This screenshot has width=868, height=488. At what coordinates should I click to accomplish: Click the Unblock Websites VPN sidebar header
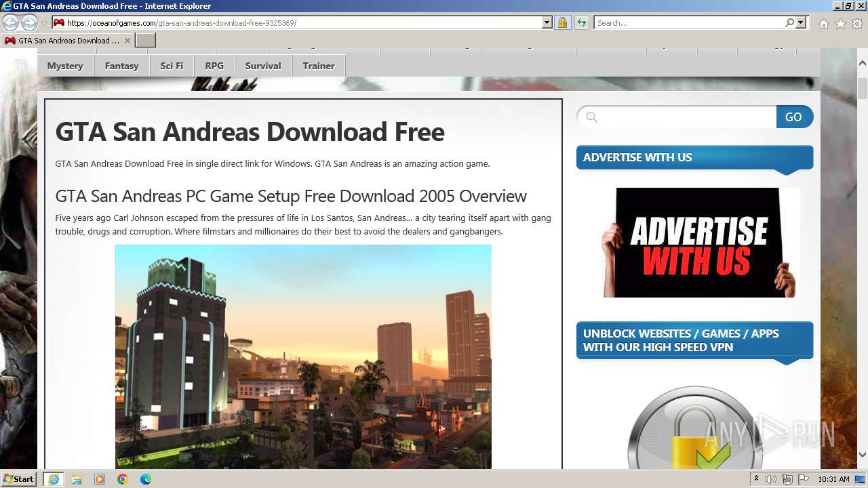point(694,340)
